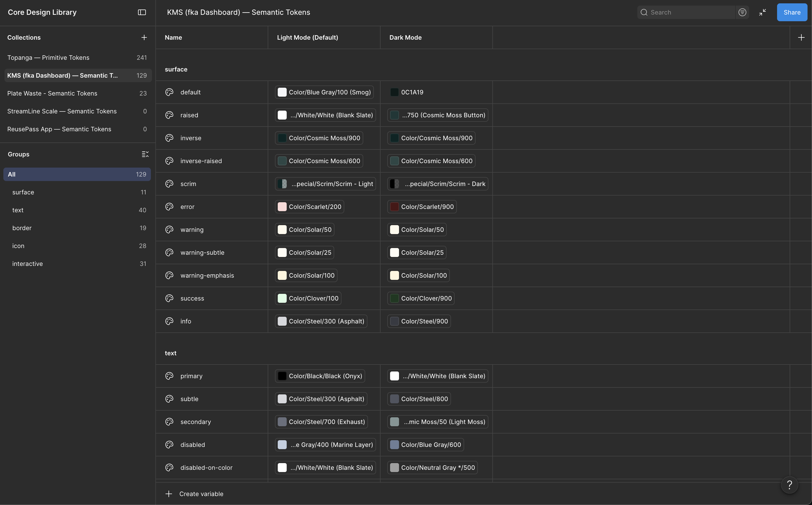Click dark mode Color/Scarlet/900 value
This screenshot has height=505, width=812.
[x=422, y=207]
